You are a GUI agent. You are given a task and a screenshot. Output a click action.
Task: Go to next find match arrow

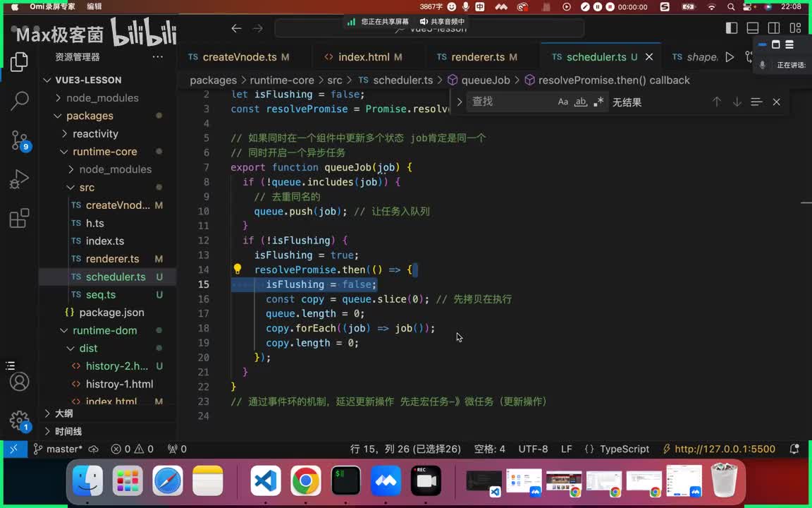pos(737,102)
